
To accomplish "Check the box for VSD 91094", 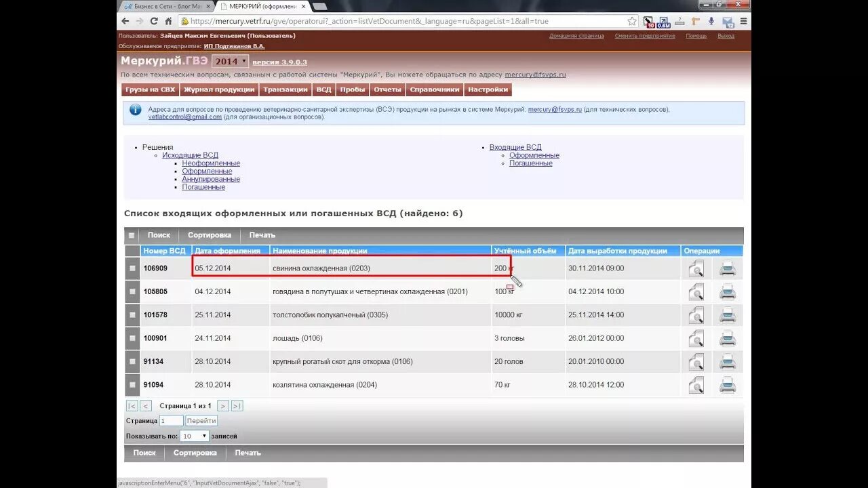I will point(133,385).
